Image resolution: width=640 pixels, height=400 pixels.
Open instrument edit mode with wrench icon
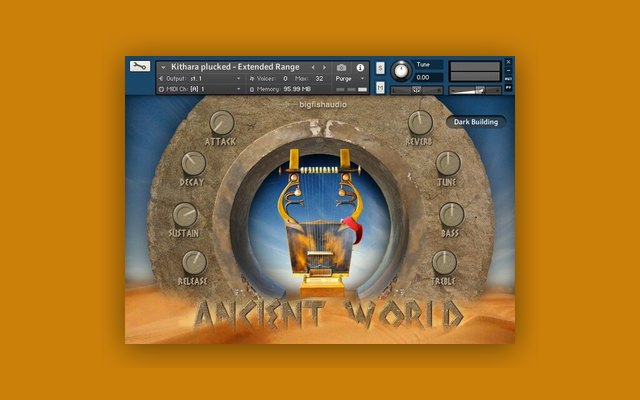pos(140,66)
